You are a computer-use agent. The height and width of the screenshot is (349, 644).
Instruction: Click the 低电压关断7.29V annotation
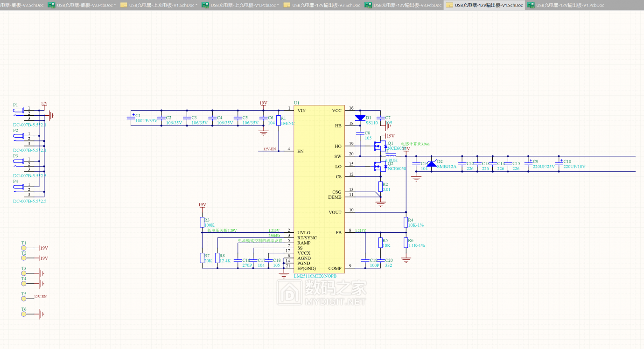(x=222, y=230)
